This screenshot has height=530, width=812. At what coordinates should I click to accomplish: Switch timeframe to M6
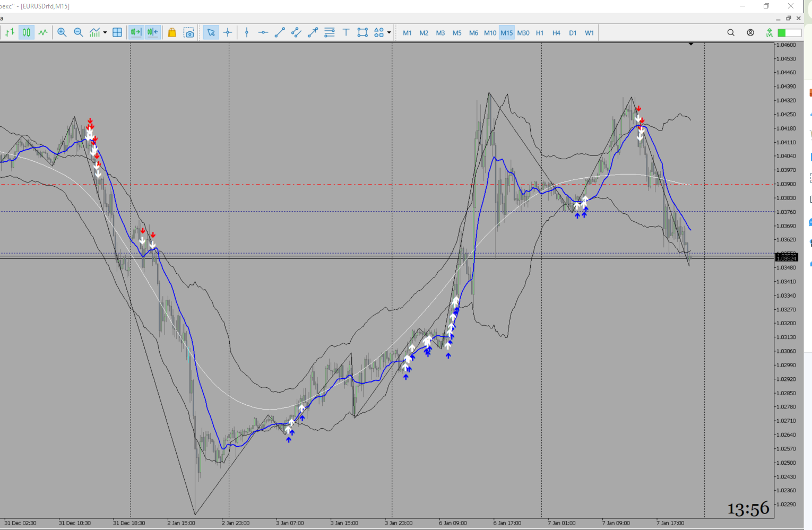(473, 33)
